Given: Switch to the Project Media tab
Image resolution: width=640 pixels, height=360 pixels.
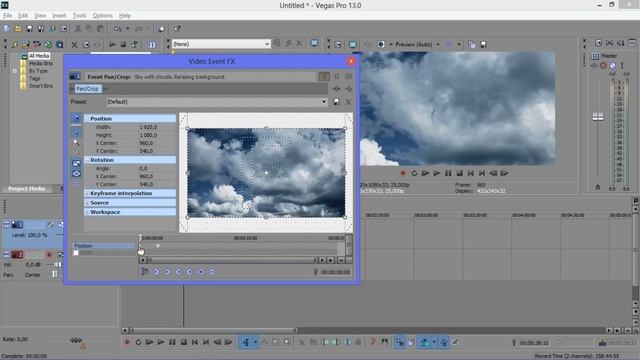Looking at the screenshot, I should coord(27,189).
